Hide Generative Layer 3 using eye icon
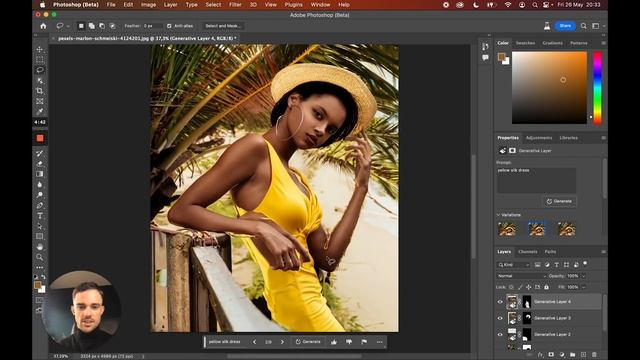The height and width of the screenshot is (360, 640). [x=500, y=318]
